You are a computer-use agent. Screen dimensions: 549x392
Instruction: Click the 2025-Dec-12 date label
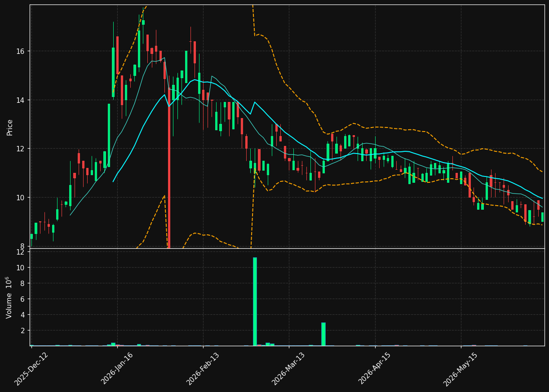coord(31,369)
